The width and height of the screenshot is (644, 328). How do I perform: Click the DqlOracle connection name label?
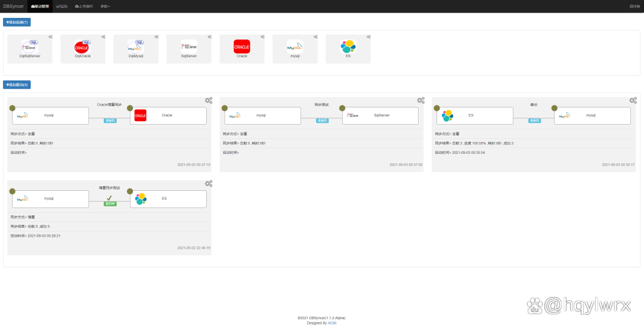82,56
